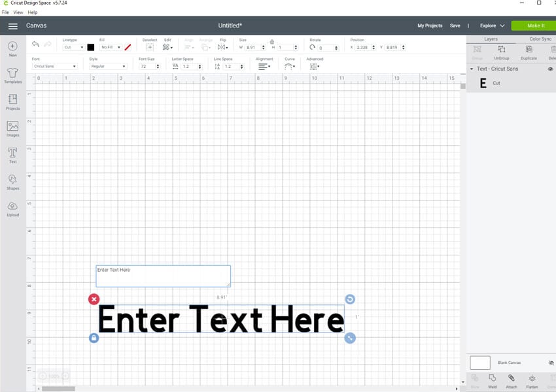
Task: Switch to the Layers tab
Action: tap(491, 39)
